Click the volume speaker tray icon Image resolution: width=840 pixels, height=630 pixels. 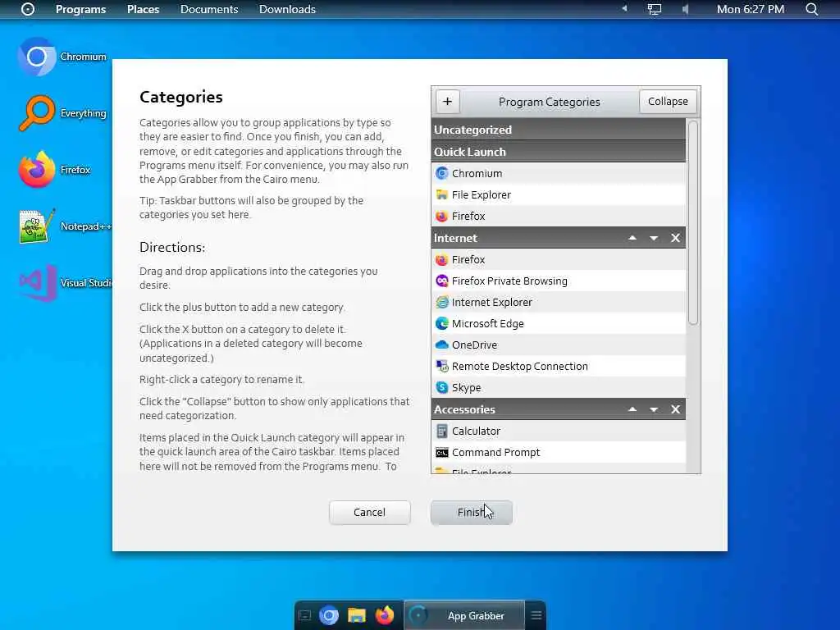[x=685, y=9]
